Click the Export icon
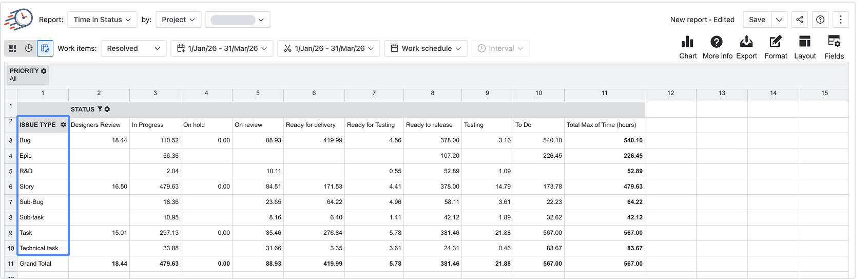Image resolution: width=868 pixels, height=279 pixels. 746,42
